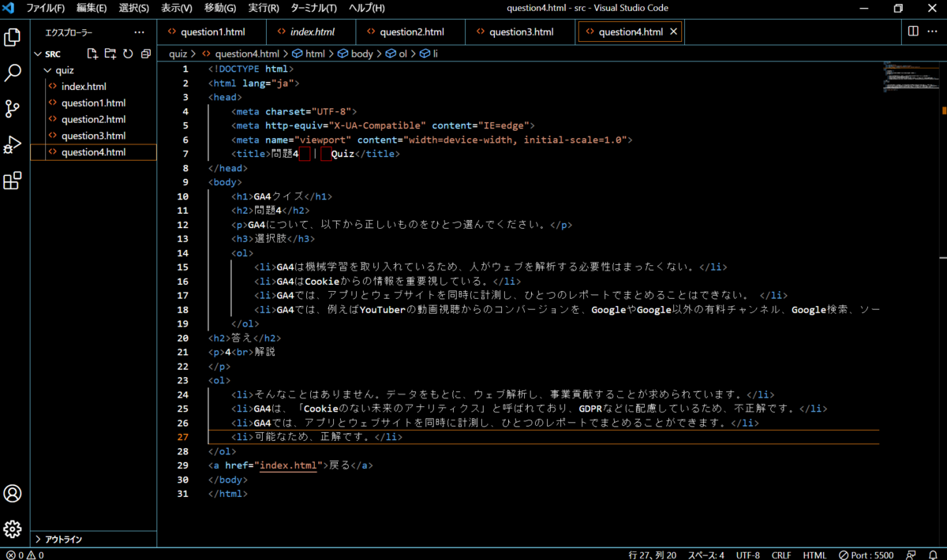The width and height of the screenshot is (947, 560).
Task: Create a new folder in SRC
Action: coord(110,54)
